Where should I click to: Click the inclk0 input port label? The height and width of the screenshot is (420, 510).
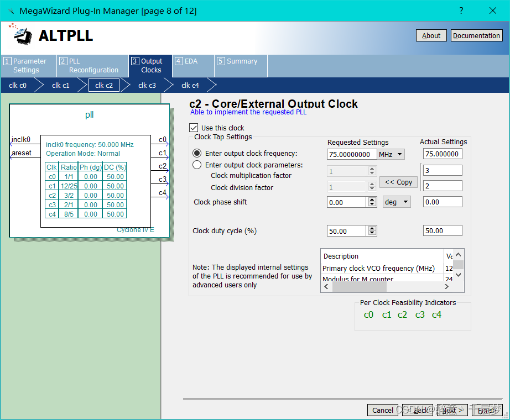point(21,139)
